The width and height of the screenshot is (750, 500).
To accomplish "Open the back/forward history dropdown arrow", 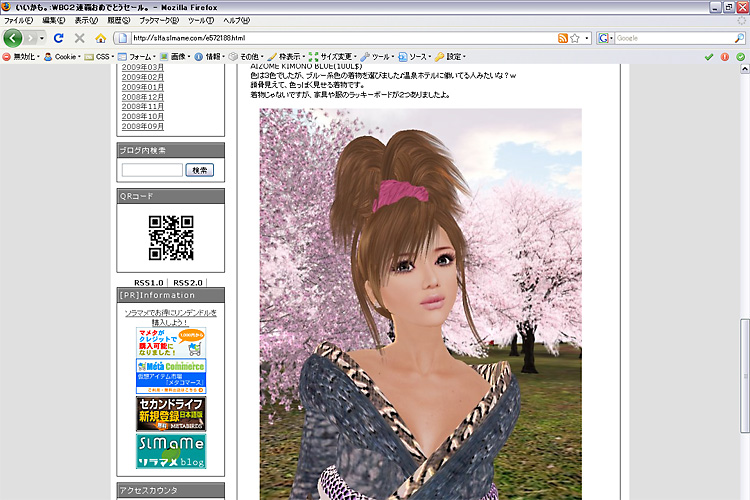I will [x=42, y=38].
